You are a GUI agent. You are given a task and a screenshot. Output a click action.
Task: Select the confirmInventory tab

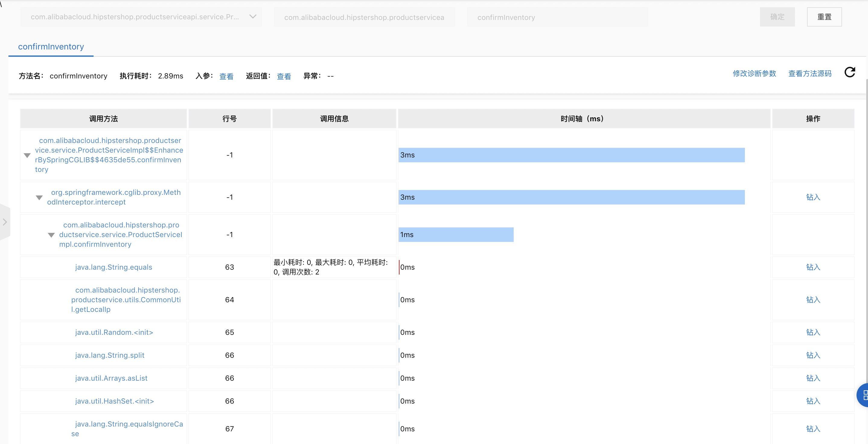[51, 46]
